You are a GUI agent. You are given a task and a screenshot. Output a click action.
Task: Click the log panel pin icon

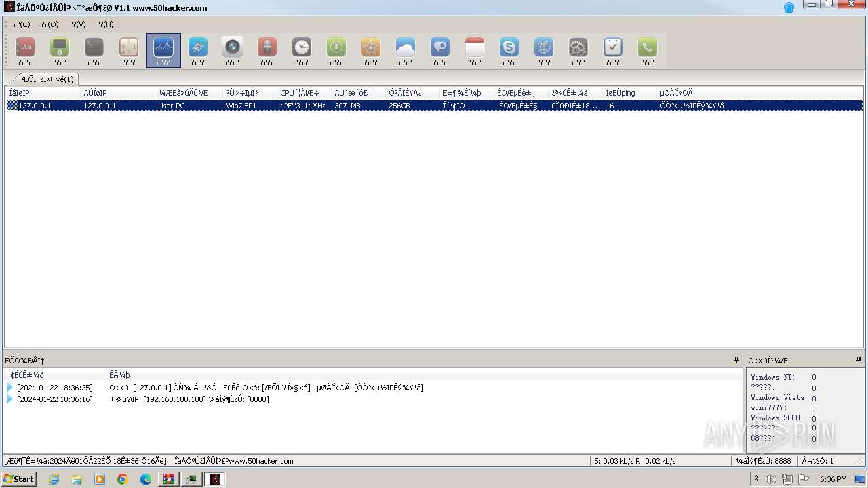(736, 360)
